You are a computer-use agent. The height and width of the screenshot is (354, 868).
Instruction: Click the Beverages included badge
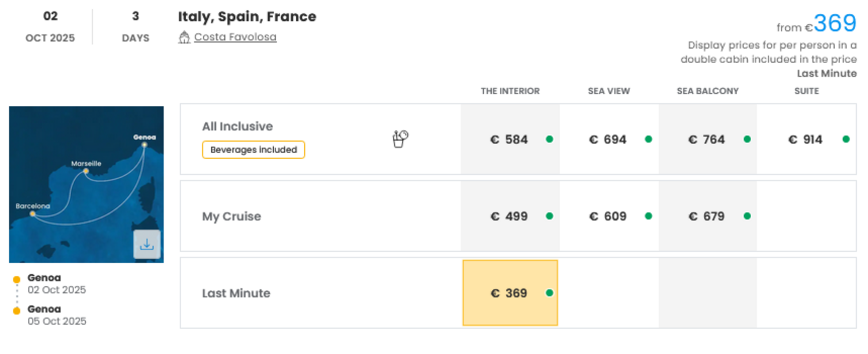point(253,150)
